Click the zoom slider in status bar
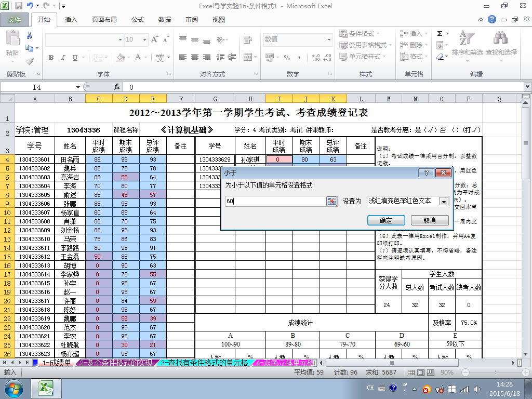 coord(495,373)
